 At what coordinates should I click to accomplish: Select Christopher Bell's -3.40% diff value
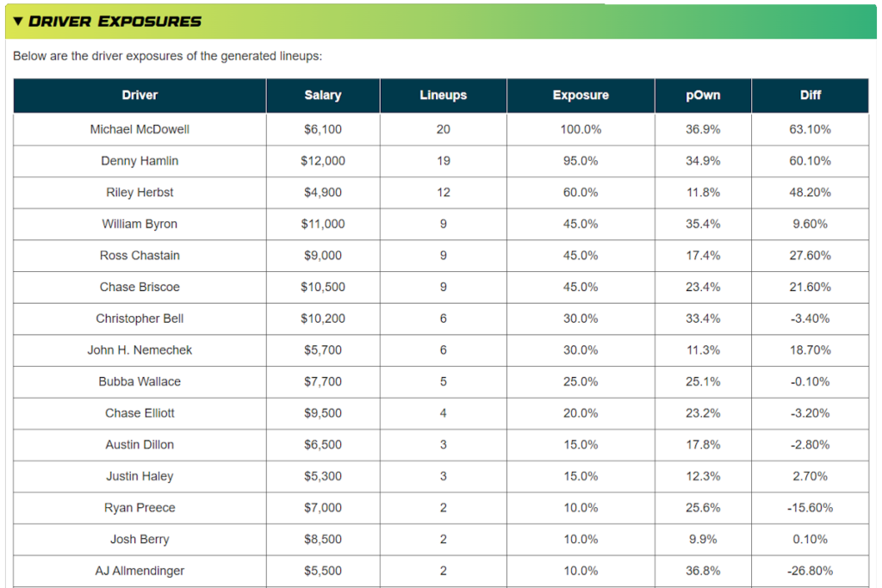click(810, 319)
